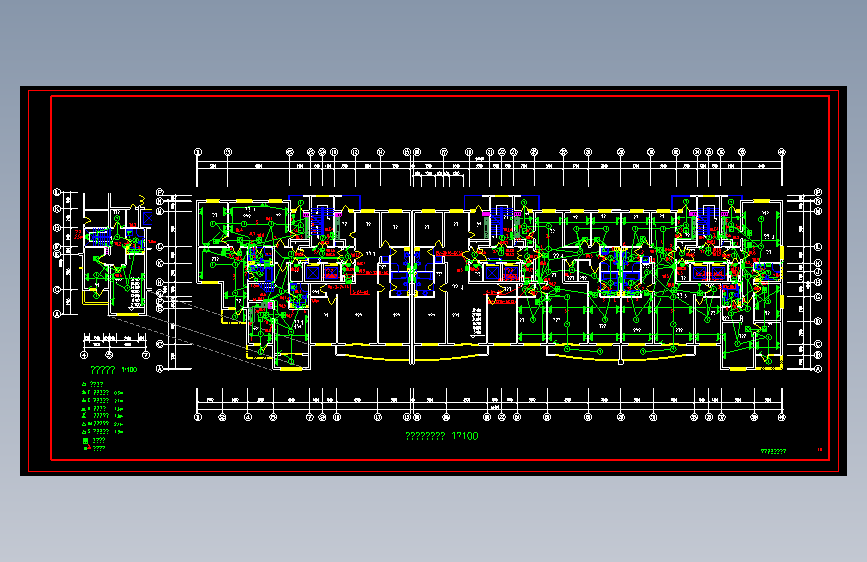Select the green enlarged detail title marked 1:100

coord(113,370)
